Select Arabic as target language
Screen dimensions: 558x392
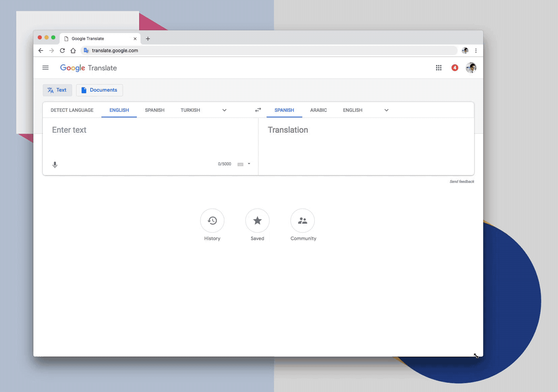pos(318,110)
